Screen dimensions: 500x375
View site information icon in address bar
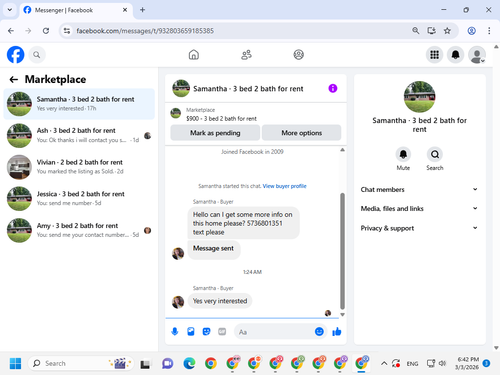coord(67,31)
